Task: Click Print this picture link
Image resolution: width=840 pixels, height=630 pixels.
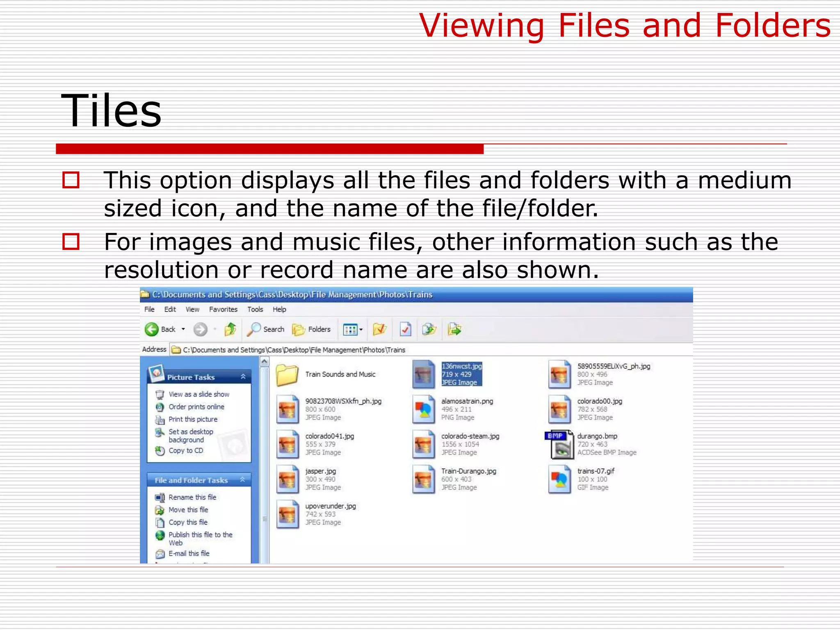Action: [x=193, y=419]
